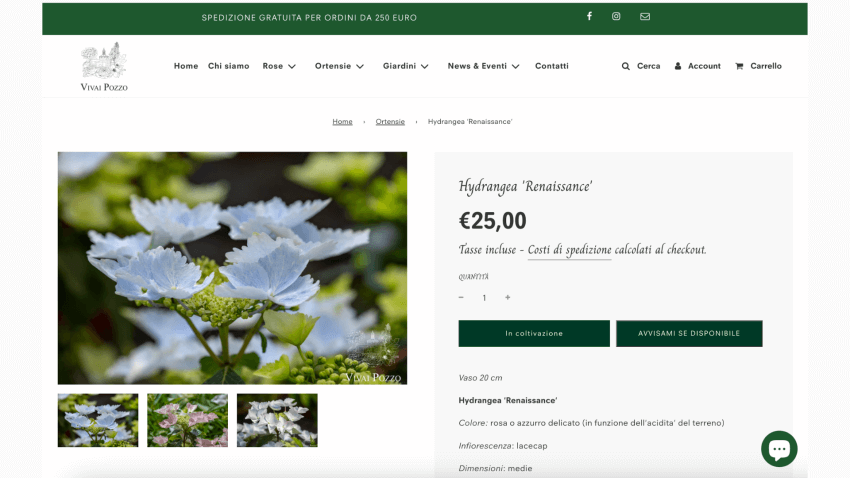Decrease quantity with minus button
Image resolution: width=850 pixels, height=478 pixels.
point(461,298)
